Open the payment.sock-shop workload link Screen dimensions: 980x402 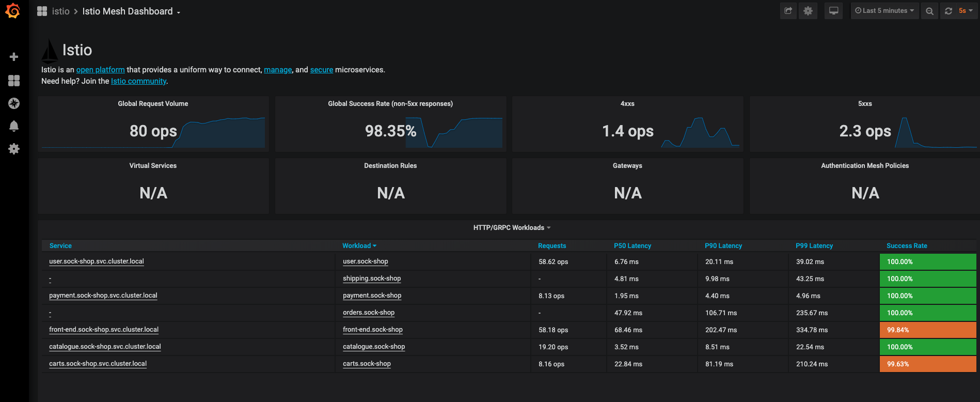pyautogui.click(x=372, y=296)
